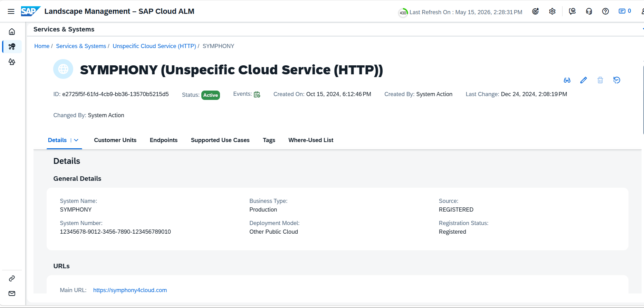Open Unspecific Cloud Service (HTTP) breadcrumb

click(x=154, y=46)
